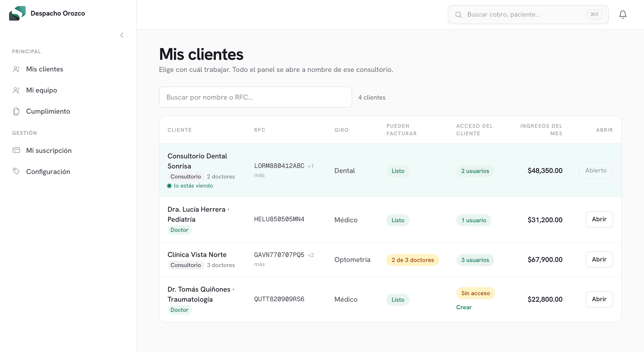Select RFC QUTT820909RS6 cell
Image resolution: width=644 pixels, height=352 pixels.
coord(279,299)
